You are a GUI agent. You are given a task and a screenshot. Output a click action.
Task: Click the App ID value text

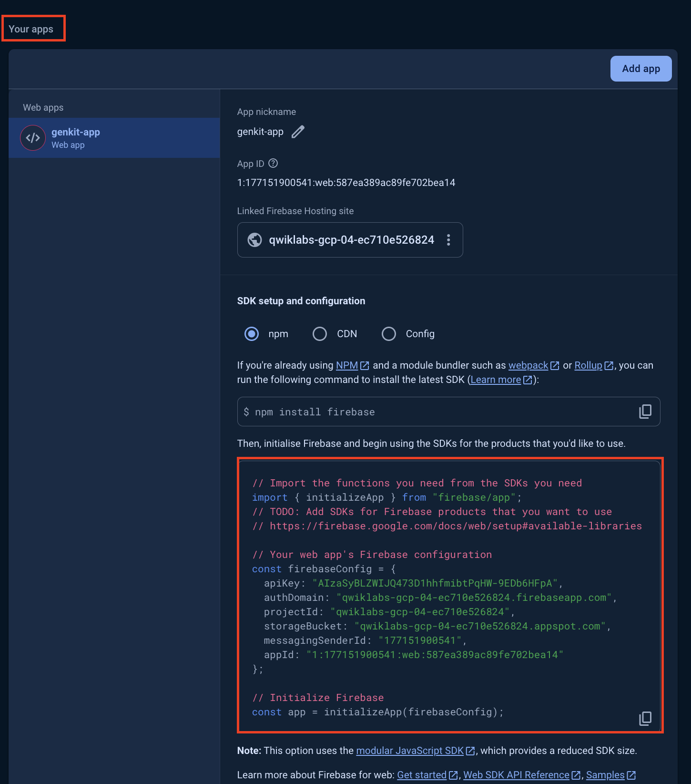click(x=346, y=183)
